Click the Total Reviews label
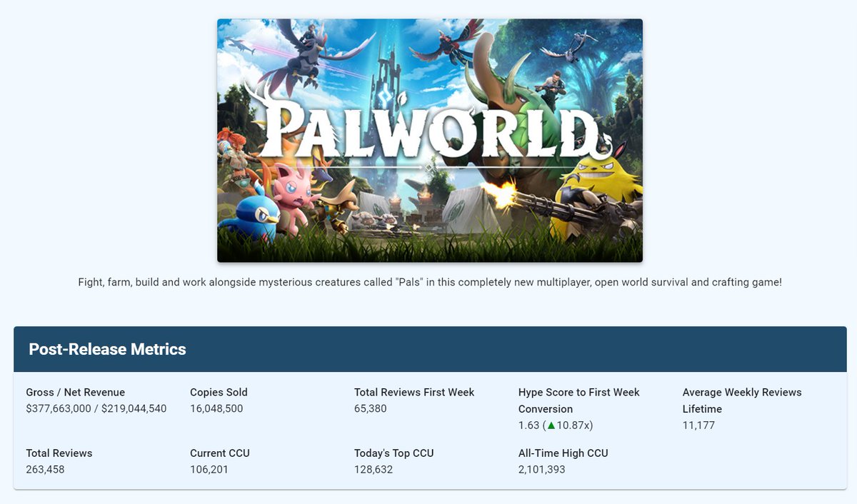857x504 pixels. click(59, 453)
